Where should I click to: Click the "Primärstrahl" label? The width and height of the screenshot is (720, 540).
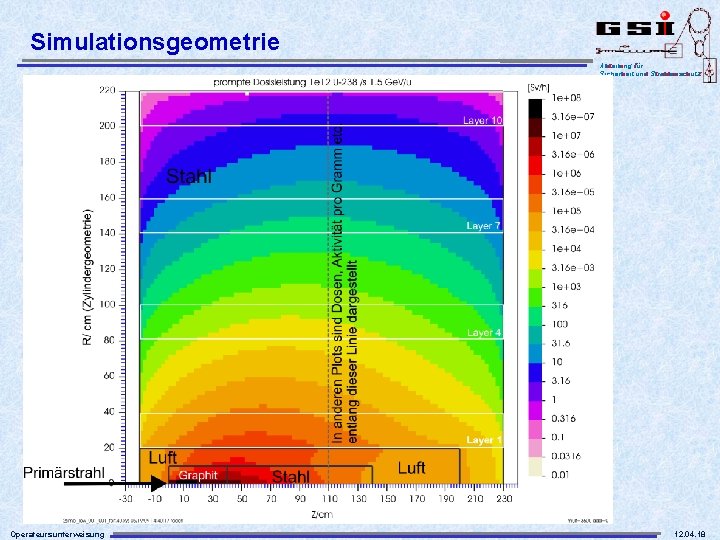pyautogui.click(x=64, y=472)
